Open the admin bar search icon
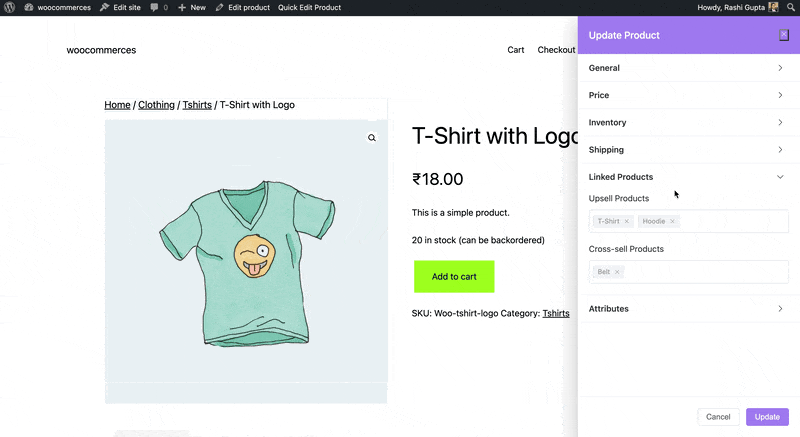Viewport: 800px width, 437px height. (791, 7)
